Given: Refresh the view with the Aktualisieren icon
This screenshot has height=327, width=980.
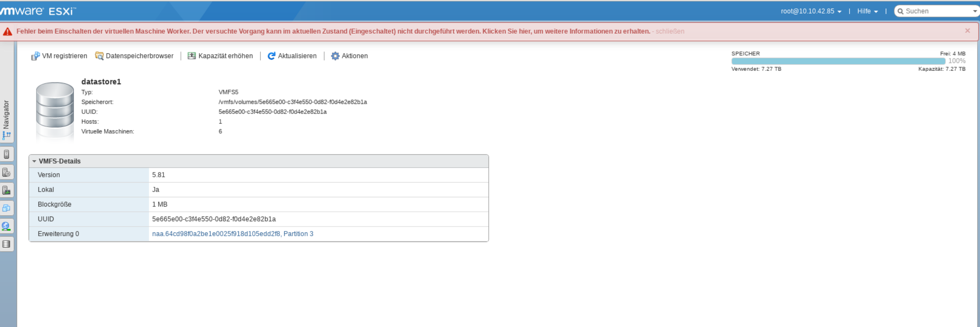Looking at the screenshot, I should 271,56.
